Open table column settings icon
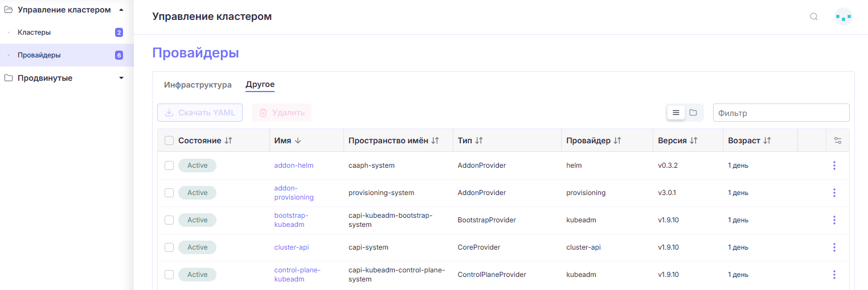Image resolution: width=868 pixels, height=290 pixels. 837,140
